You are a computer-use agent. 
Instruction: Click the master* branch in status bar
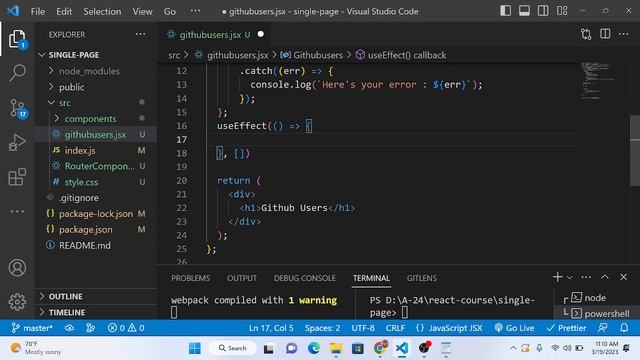point(32,328)
